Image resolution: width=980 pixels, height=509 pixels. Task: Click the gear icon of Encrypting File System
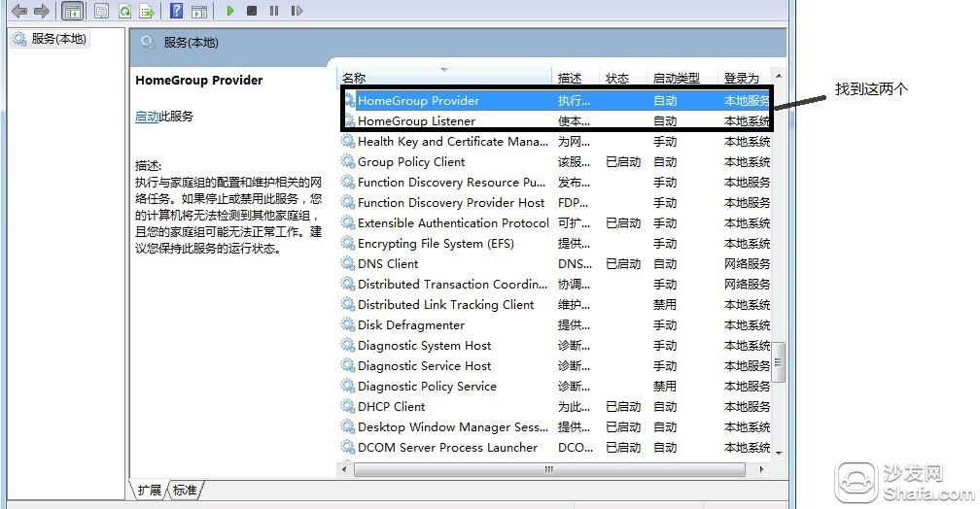[348, 244]
